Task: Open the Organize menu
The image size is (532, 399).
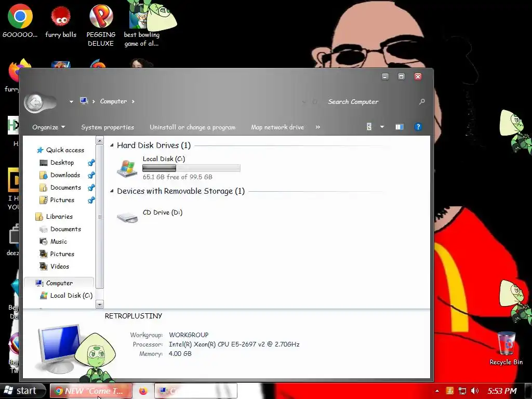Action: tap(48, 127)
